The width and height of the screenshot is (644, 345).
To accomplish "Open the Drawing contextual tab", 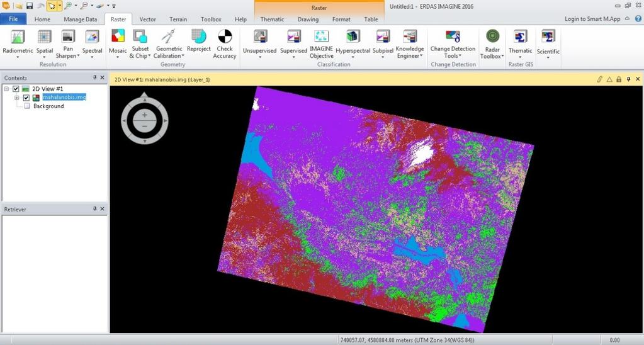I will [x=308, y=20].
